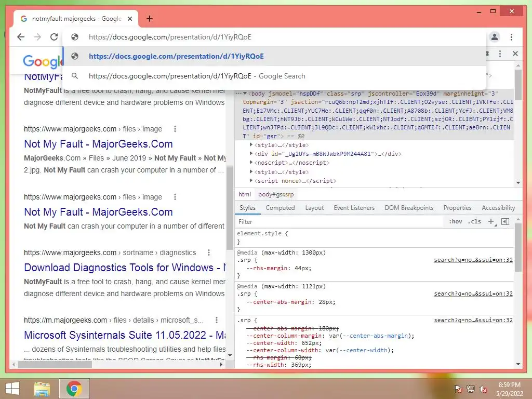Toggle the :hov element state button
The height and width of the screenshot is (399, 532).
[455, 221]
